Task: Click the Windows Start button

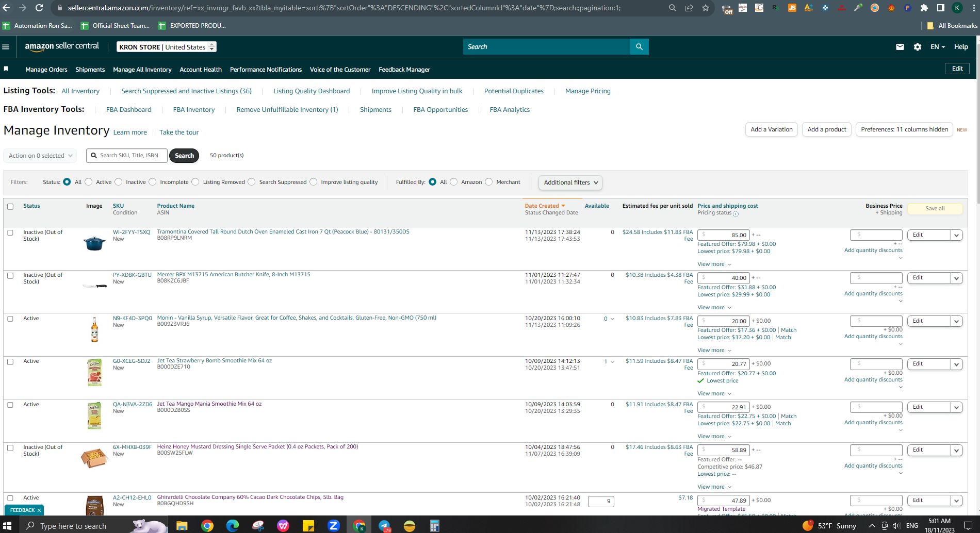Action: point(7,526)
